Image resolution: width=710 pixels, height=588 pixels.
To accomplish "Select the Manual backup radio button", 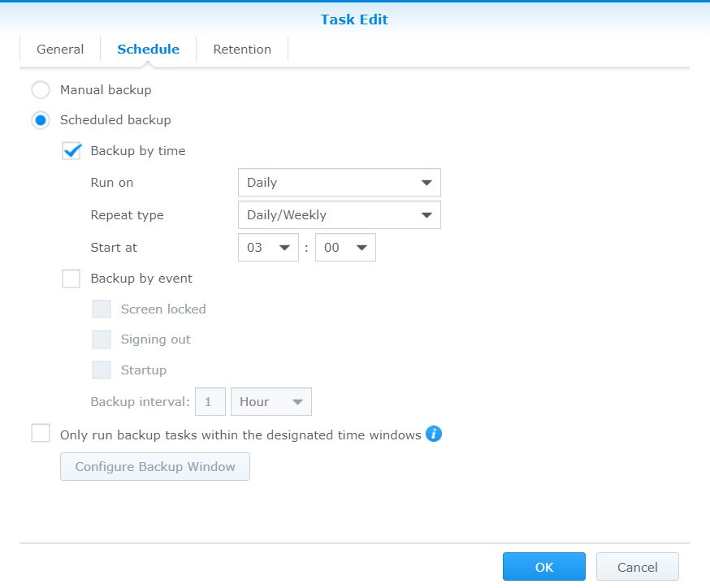I will (x=41, y=89).
